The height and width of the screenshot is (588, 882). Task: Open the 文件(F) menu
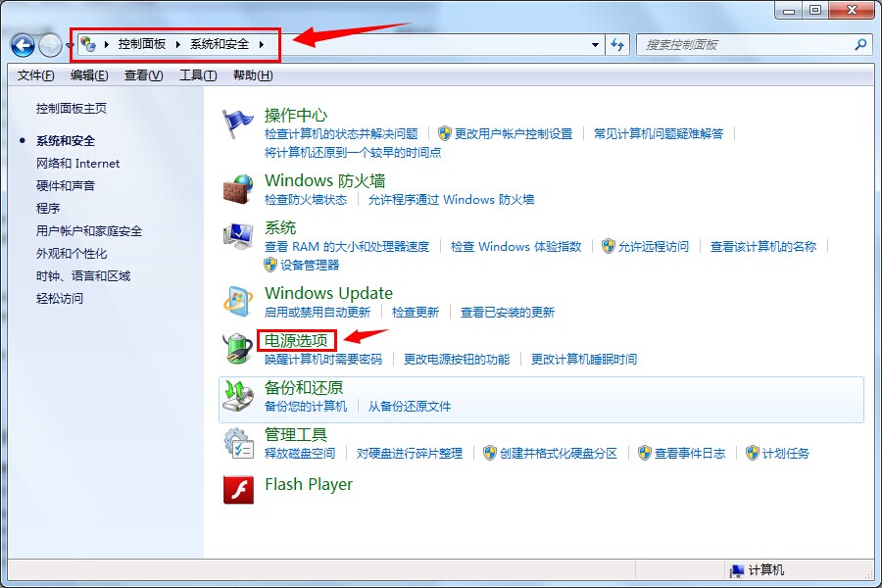(x=36, y=75)
